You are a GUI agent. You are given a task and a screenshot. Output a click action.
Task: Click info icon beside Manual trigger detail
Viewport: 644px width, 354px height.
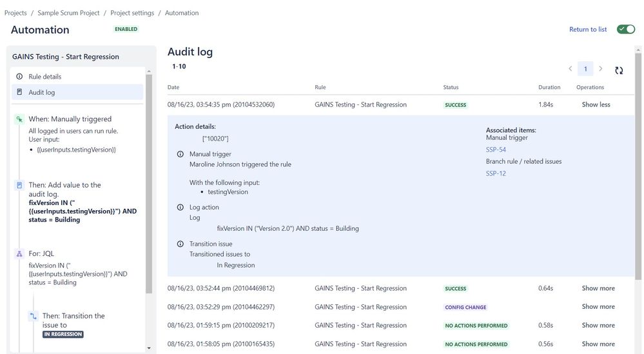[x=181, y=154]
